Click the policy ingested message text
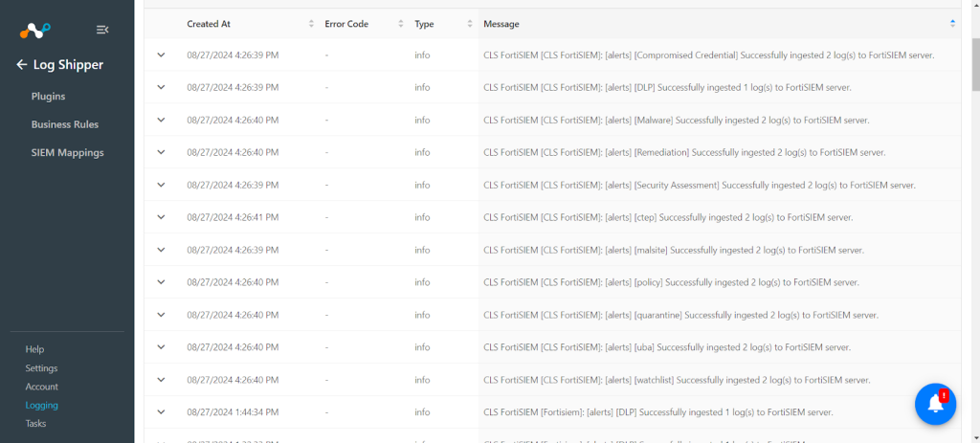Screen dimensions: 980x443 (x=671, y=282)
